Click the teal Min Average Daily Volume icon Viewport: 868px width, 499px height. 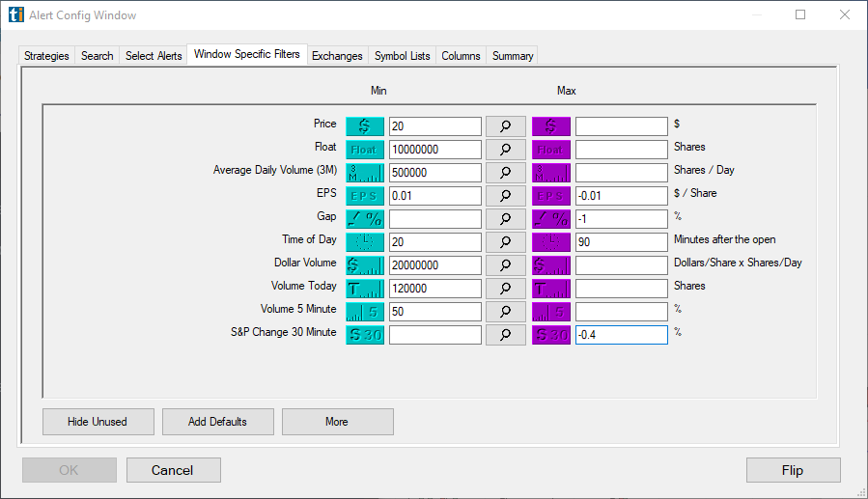(x=365, y=173)
